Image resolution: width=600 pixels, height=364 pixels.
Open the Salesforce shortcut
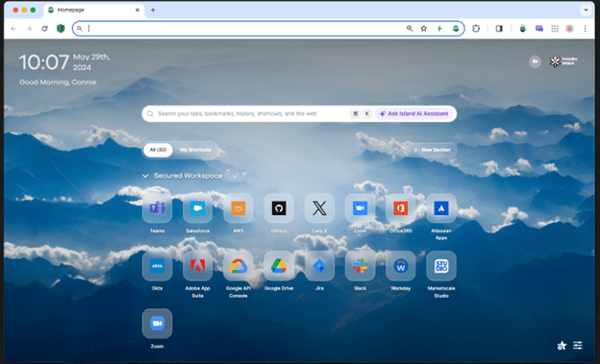click(197, 208)
